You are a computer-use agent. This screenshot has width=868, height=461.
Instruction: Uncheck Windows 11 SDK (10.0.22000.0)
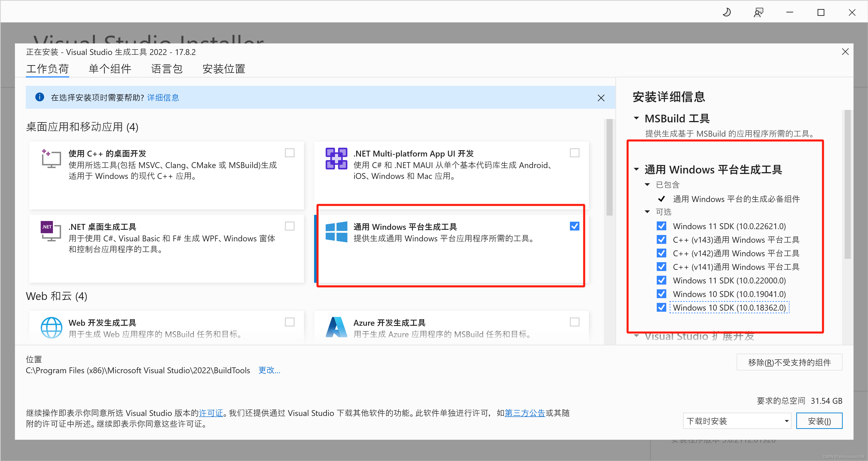(x=661, y=280)
